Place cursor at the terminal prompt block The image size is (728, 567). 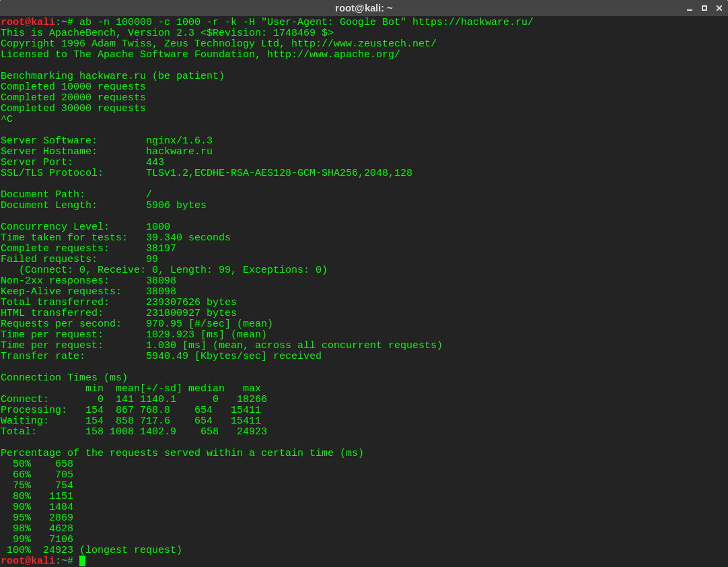(x=82, y=560)
